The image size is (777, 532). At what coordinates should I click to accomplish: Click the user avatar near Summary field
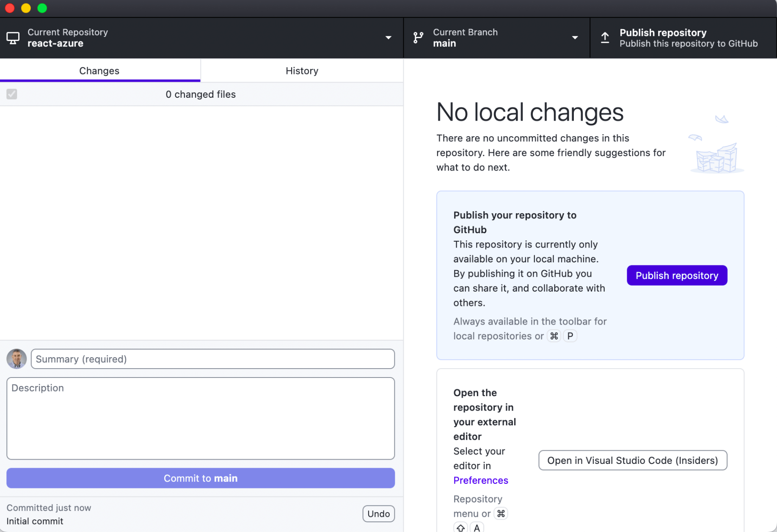17,359
